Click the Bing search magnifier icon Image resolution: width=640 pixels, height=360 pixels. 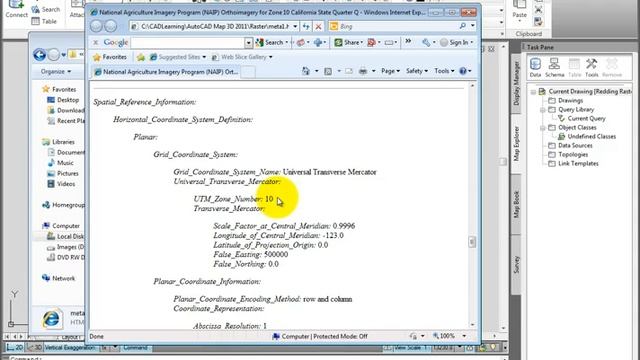click(462, 26)
